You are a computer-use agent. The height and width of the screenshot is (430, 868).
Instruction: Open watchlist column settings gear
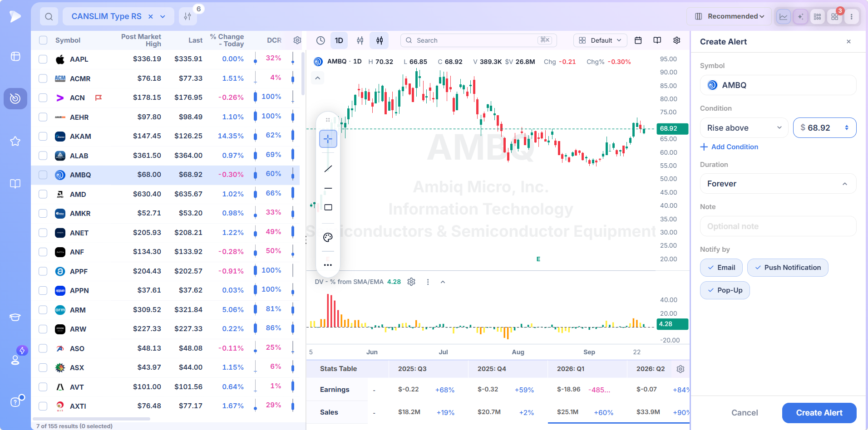point(297,40)
